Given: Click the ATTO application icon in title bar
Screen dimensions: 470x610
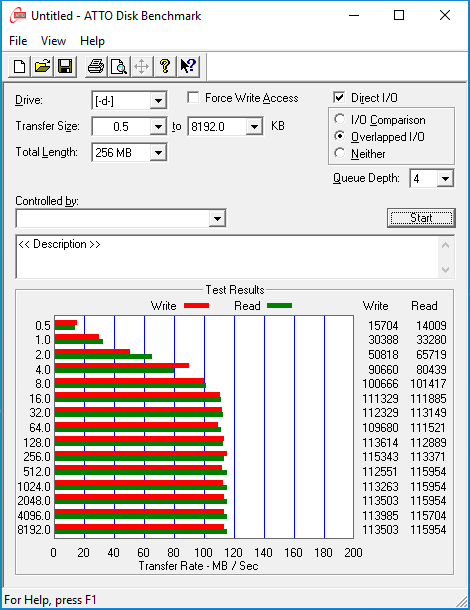Looking at the screenshot, I should pyautogui.click(x=18, y=16).
